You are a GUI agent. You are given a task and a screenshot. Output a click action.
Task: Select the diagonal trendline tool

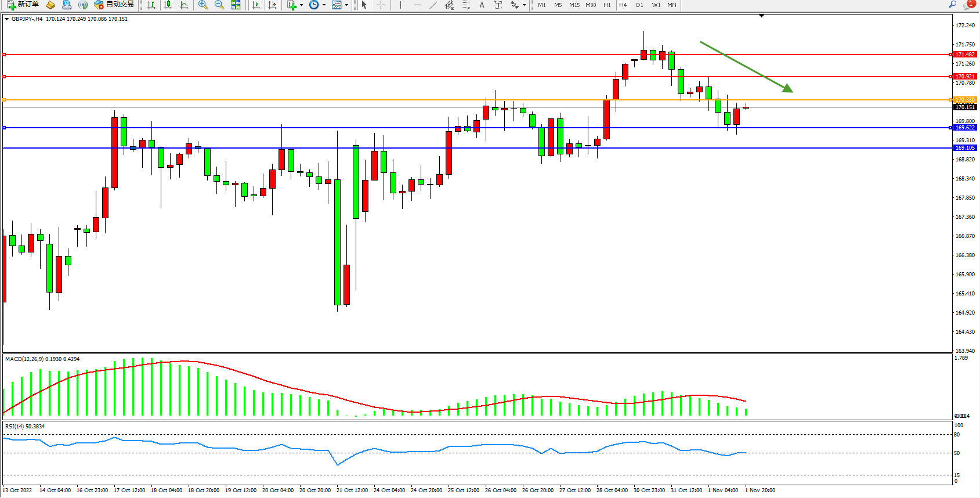433,5
